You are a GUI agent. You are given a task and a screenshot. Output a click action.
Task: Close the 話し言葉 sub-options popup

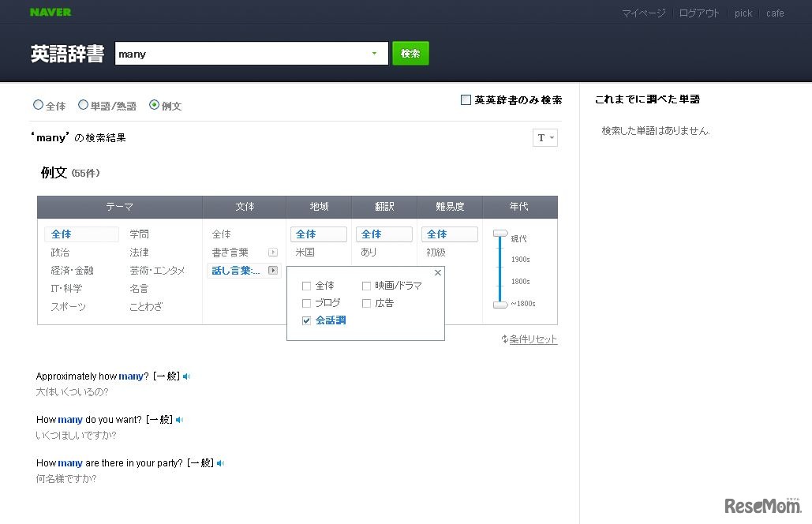pyautogui.click(x=438, y=273)
